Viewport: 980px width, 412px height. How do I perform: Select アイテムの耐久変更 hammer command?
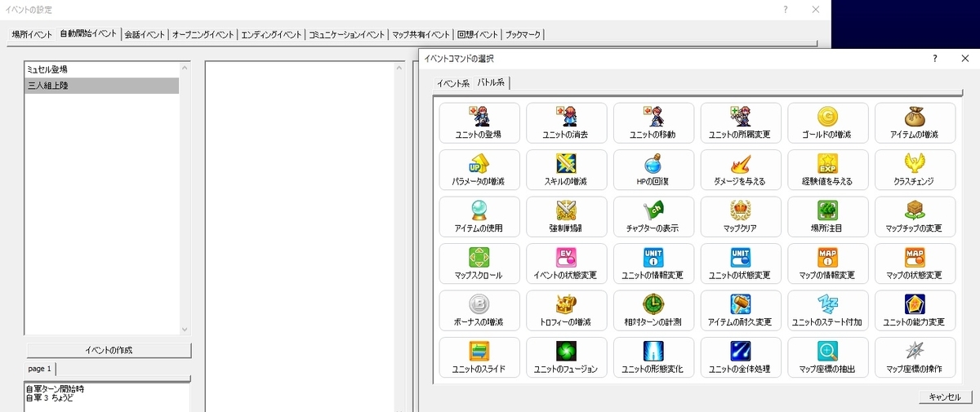[x=741, y=312]
